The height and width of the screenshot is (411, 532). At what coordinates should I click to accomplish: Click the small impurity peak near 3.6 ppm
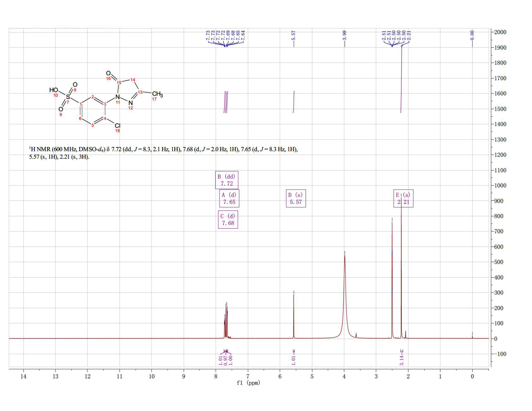point(356,335)
